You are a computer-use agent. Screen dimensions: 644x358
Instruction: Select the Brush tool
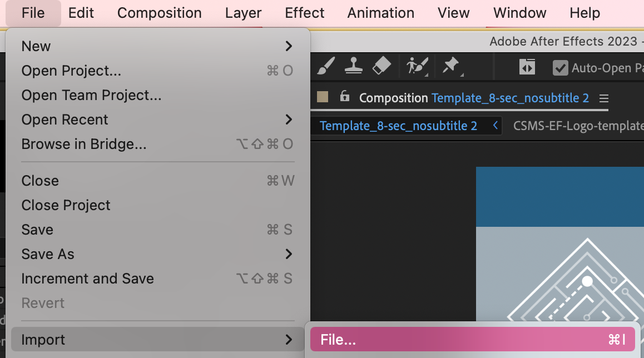326,66
